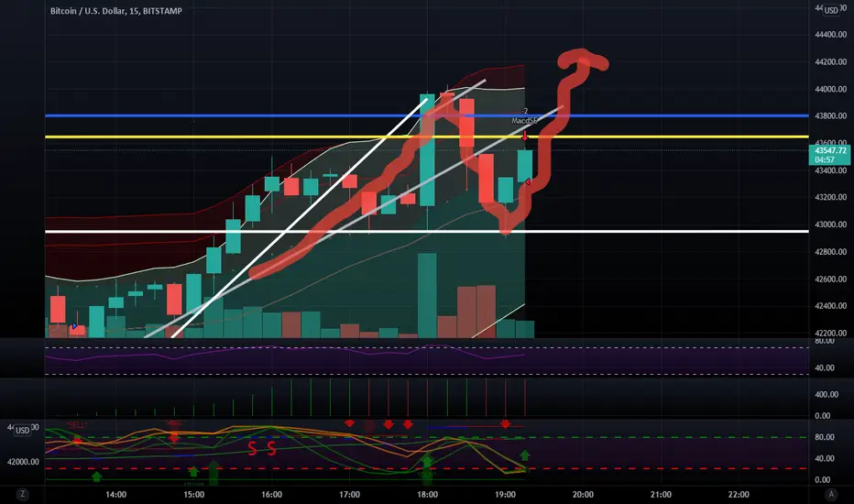This screenshot has height=504, width=854.
Task: Click the current price label 43547.72
Action: click(830, 150)
